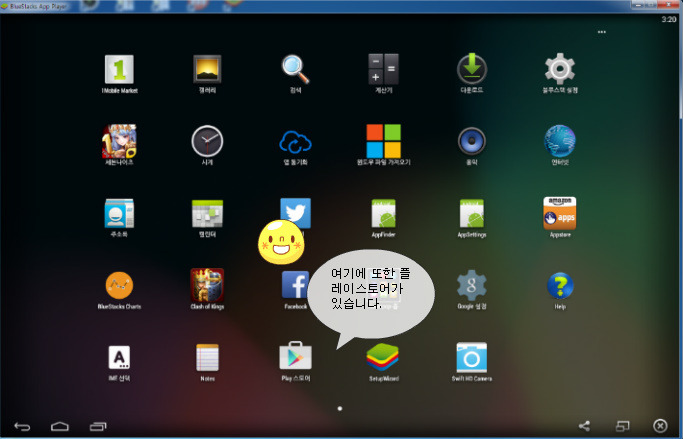This screenshot has width=683, height=439.
Task: Open the three-dot overflow menu
Action: (x=602, y=32)
